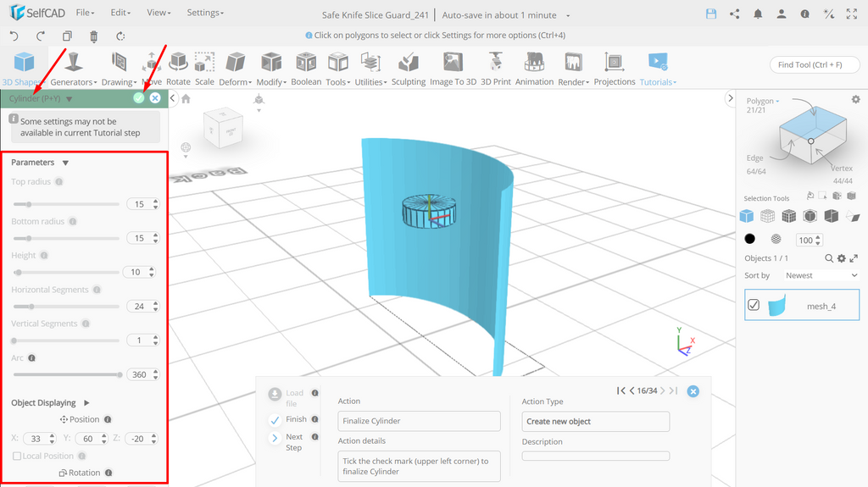Select the Boolean tool
868x487 pixels.
(x=306, y=69)
